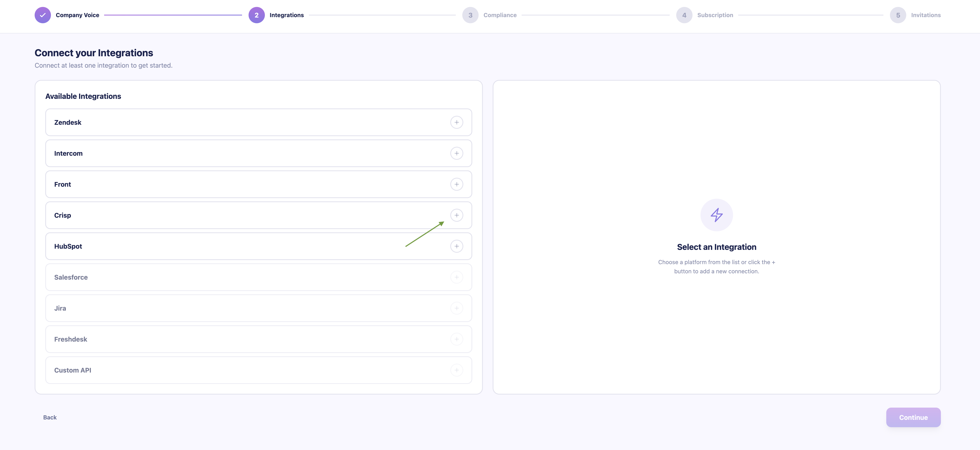Add the Salesforce integration plus icon
980x450 pixels.
[x=457, y=277]
